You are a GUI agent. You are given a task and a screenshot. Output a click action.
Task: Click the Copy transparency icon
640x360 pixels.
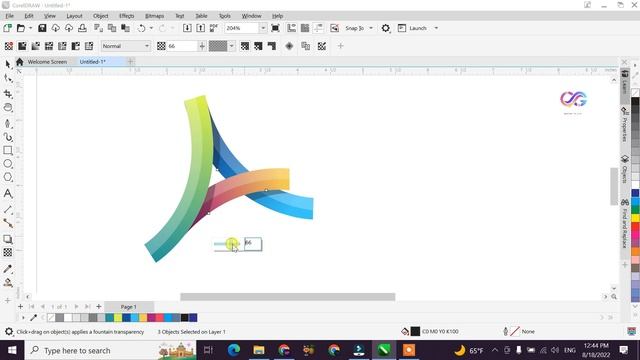pyautogui.click(x=305, y=46)
